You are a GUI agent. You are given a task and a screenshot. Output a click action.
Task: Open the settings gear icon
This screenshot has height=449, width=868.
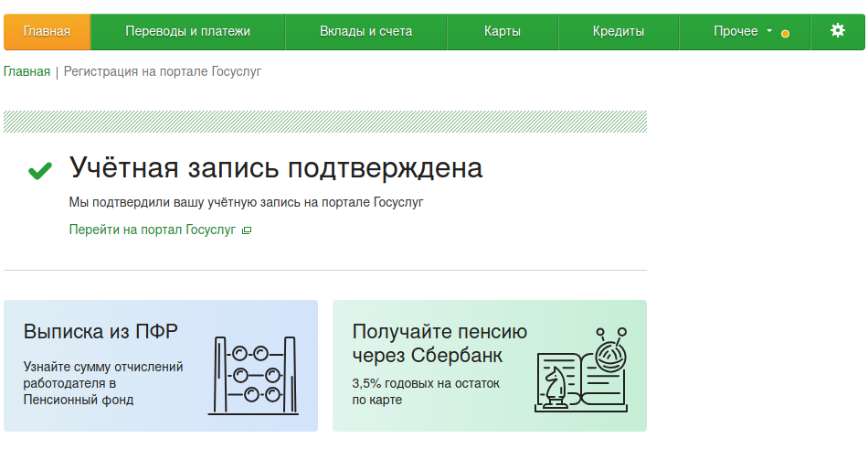pos(837,31)
